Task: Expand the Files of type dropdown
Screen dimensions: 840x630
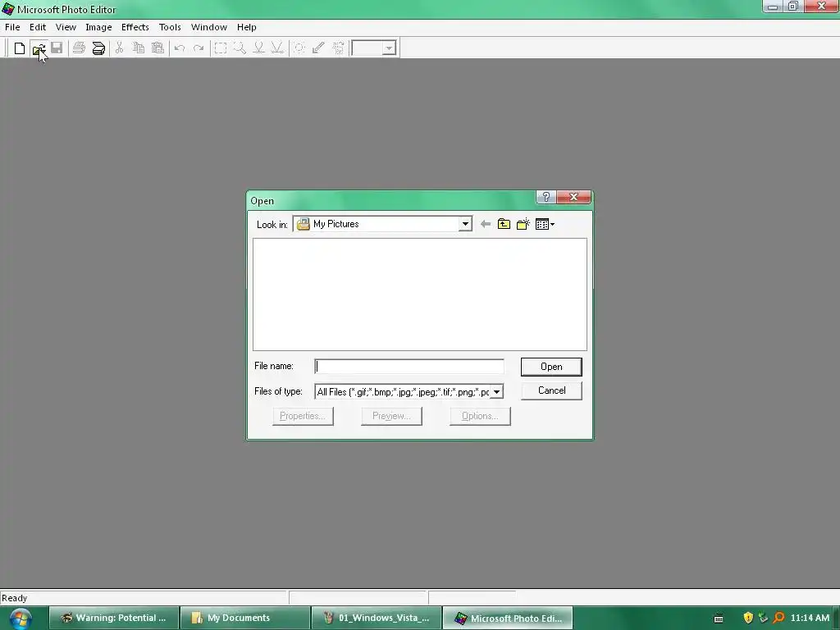Action: pos(496,392)
